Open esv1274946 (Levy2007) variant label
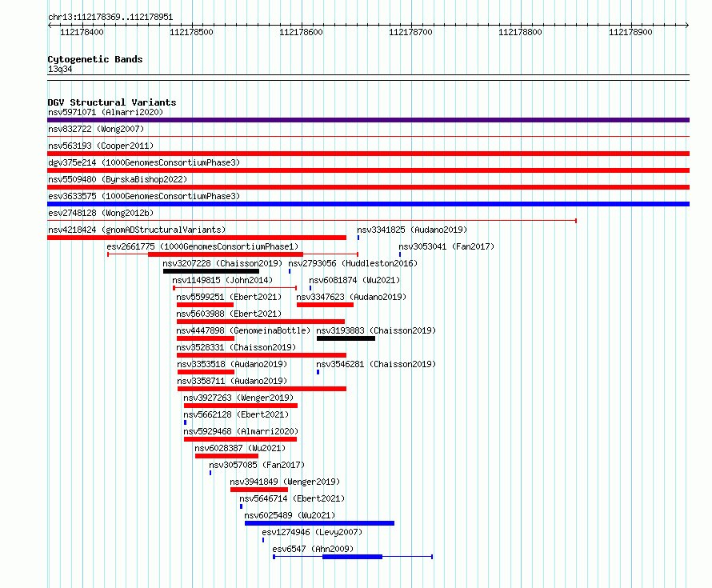The height and width of the screenshot is (588, 712). [312, 532]
